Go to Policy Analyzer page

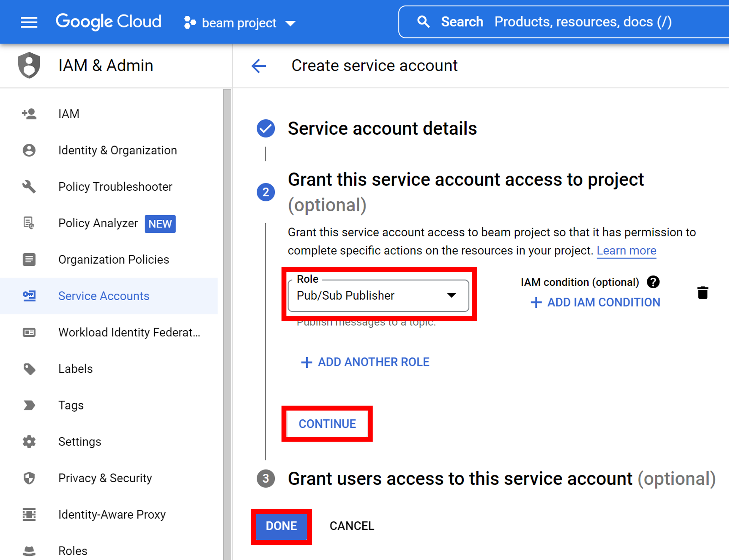click(x=98, y=223)
